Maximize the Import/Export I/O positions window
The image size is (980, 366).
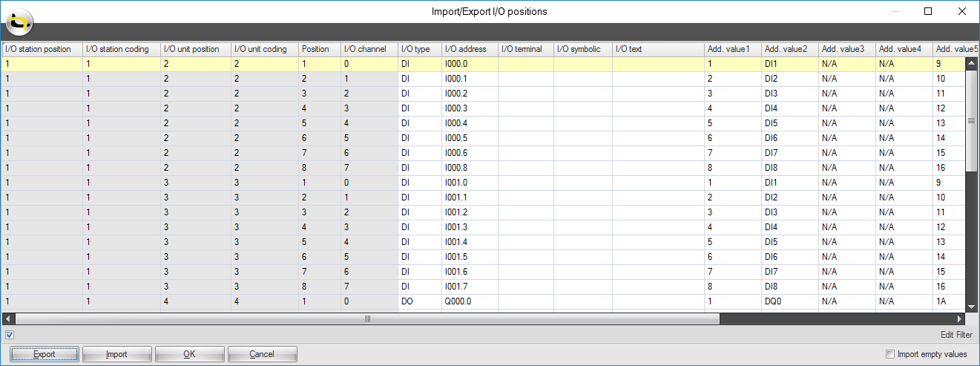[927, 11]
